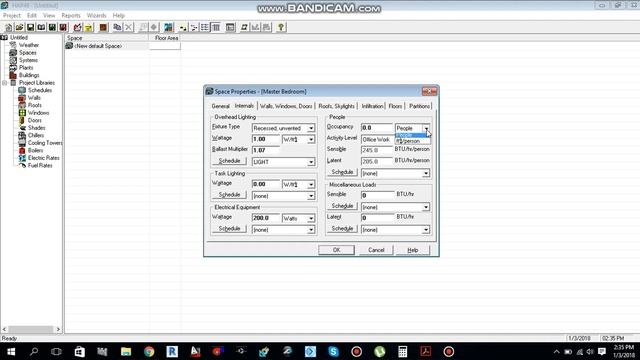Click the Delete X toolbar icon
Screen dimensions: 640x360
(128, 27)
